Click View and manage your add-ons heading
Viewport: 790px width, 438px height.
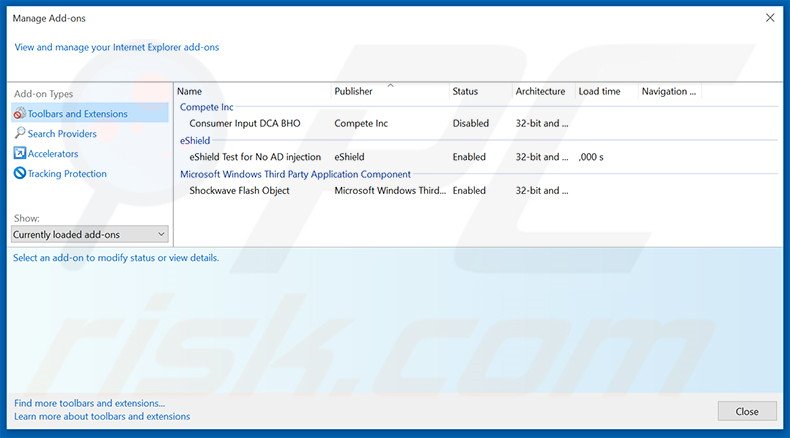pos(117,47)
